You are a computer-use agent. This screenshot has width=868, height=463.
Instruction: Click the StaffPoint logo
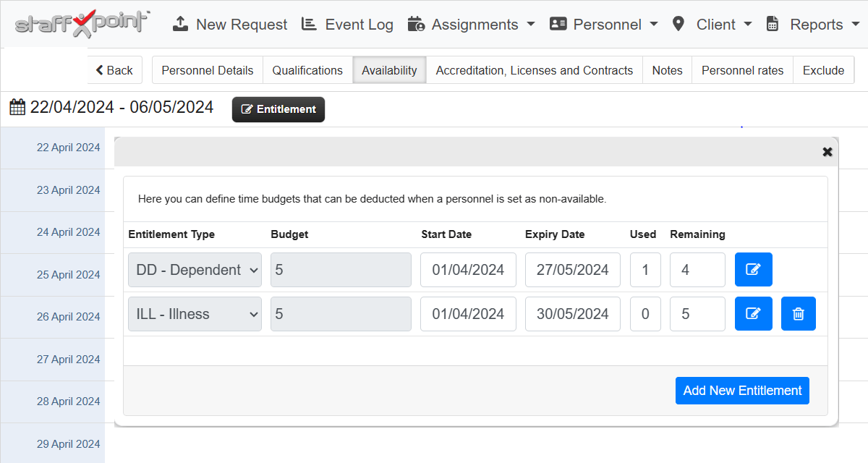(82, 24)
